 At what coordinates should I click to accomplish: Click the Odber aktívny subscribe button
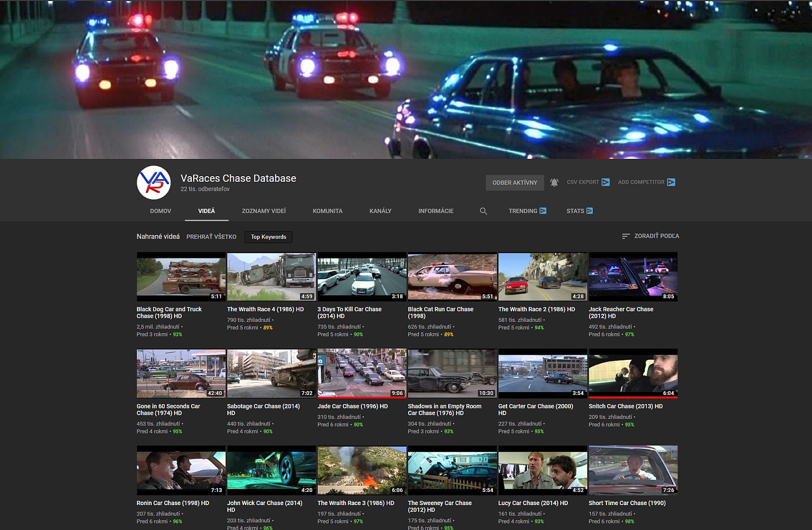click(x=515, y=183)
